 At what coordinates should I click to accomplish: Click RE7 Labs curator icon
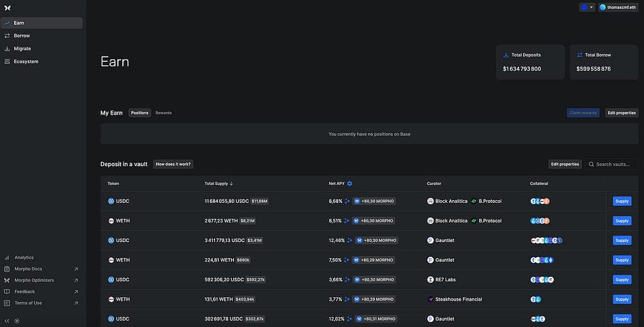click(x=430, y=280)
